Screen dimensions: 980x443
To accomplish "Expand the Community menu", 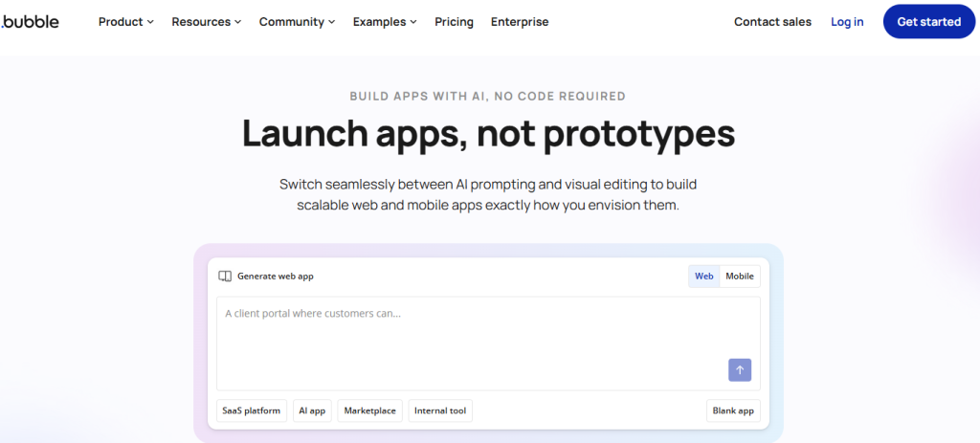I will pyautogui.click(x=298, y=22).
